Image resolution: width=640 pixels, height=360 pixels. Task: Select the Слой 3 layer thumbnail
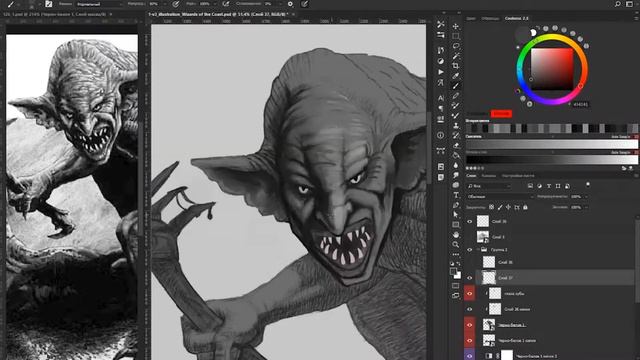(483, 237)
